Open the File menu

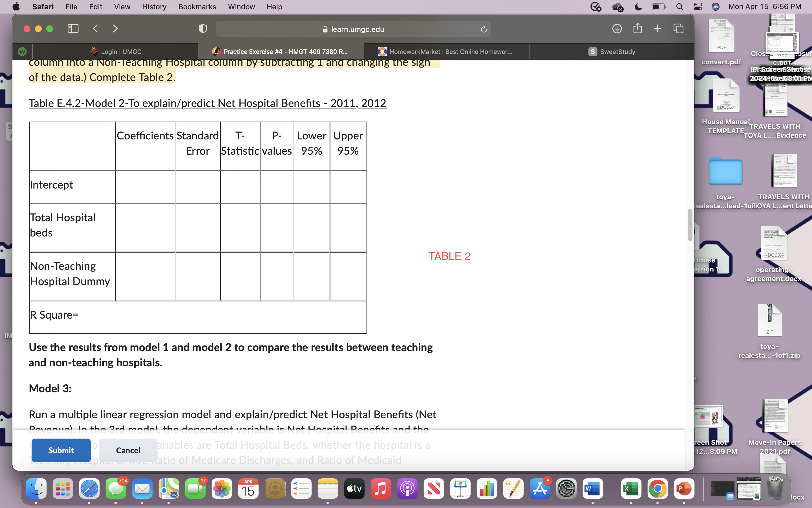pos(71,7)
